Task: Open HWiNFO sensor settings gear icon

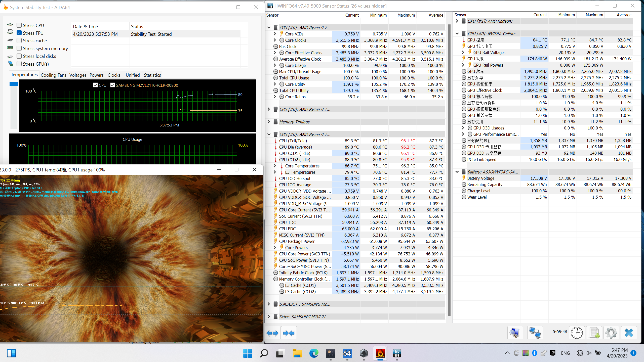Action: 611,333
